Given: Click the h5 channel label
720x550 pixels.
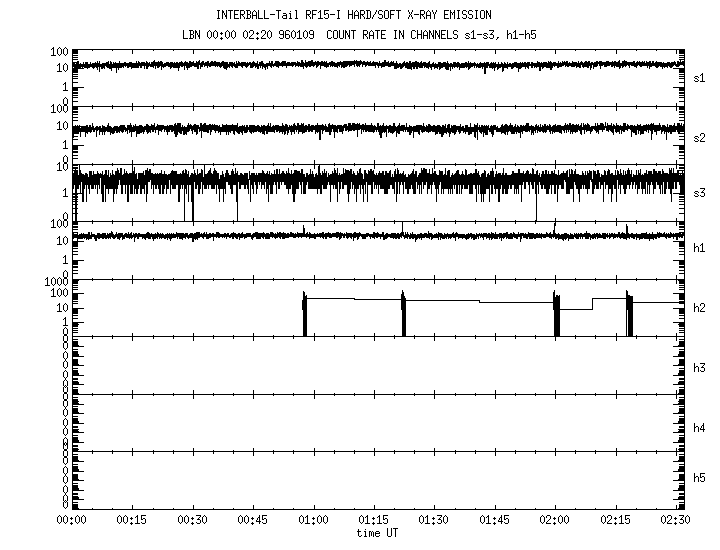Looking at the screenshot, I should (700, 478).
